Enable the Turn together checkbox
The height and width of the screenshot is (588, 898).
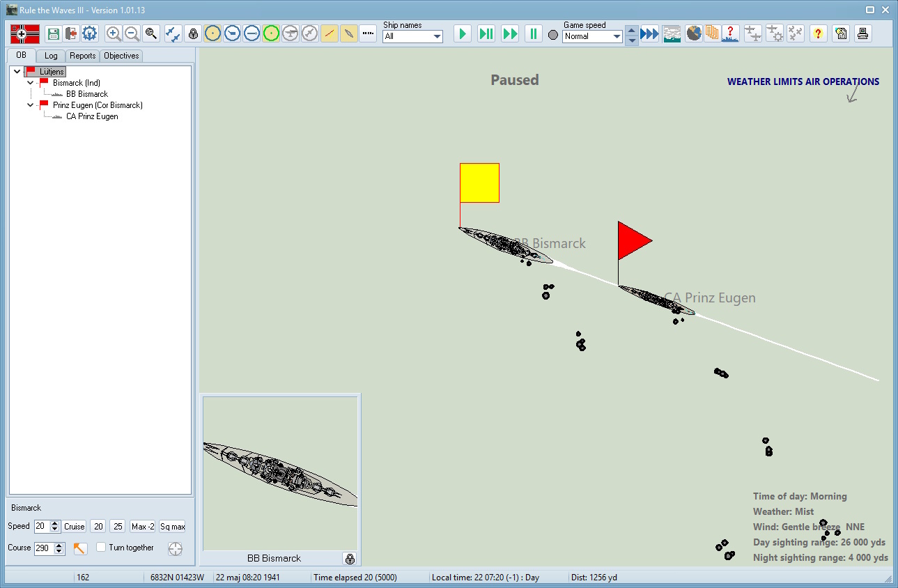(101, 548)
